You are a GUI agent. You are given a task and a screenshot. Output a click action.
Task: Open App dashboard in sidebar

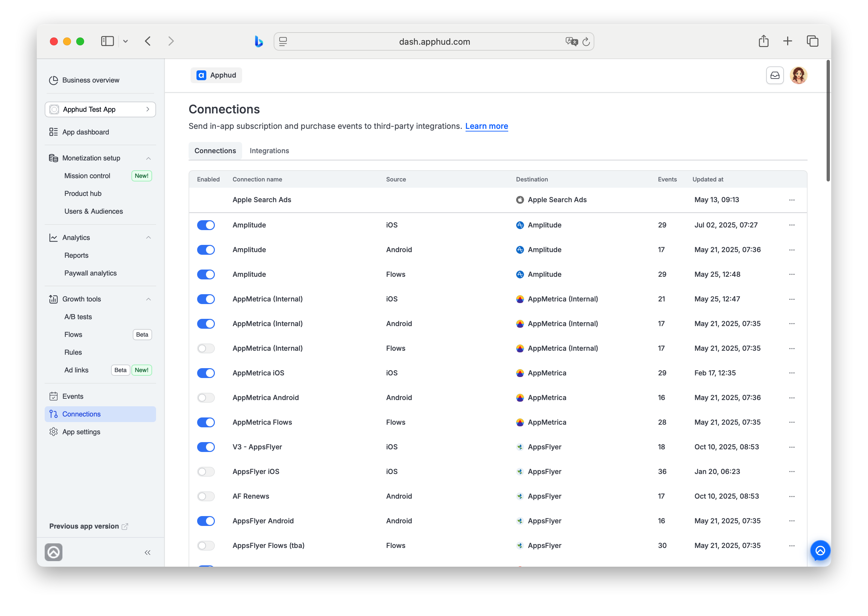point(85,132)
